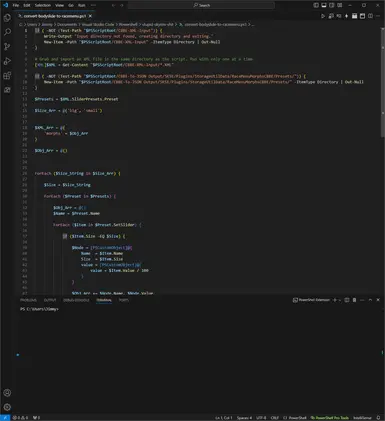Open the Run and Debug view

7,61
